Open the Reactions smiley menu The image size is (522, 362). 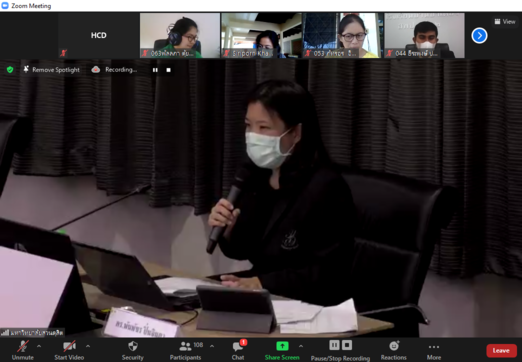coord(394,350)
